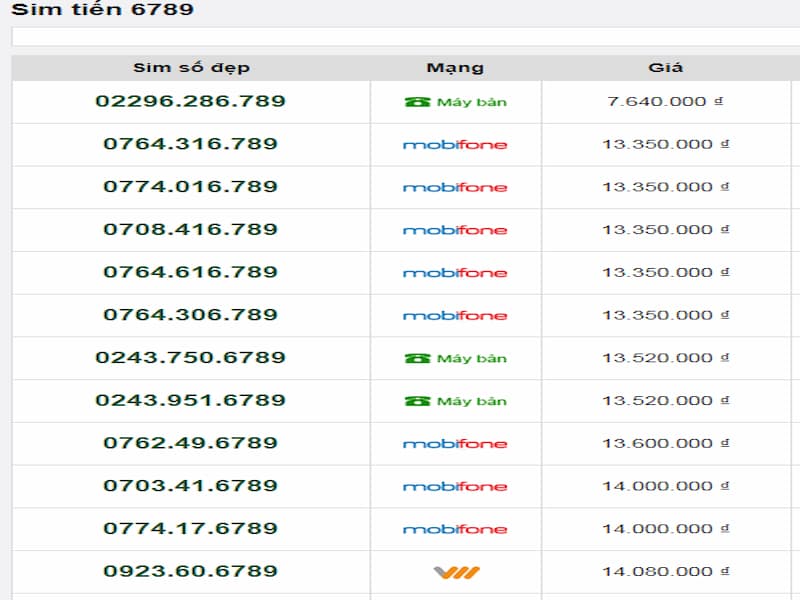Viewport: 800px width, 600px height.
Task: Click the price for 0764.306.789
Action: click(x=665, y=315)
